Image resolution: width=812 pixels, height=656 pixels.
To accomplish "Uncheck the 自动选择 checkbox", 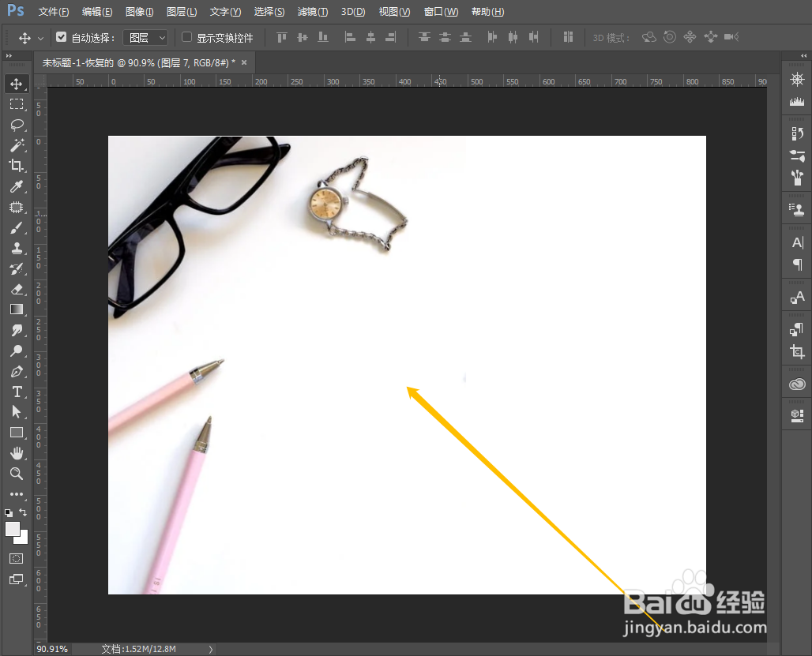I will click(62, 37).
